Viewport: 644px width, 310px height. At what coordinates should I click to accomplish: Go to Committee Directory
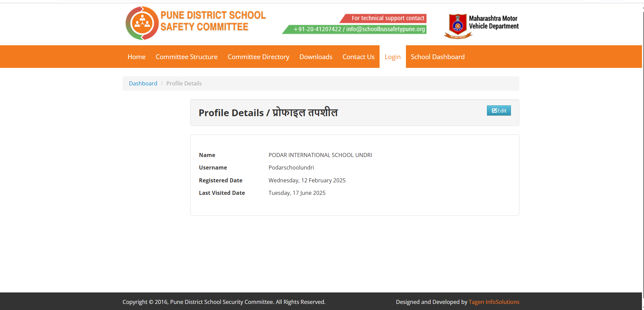pyautogui.click(x=258, y=57)
